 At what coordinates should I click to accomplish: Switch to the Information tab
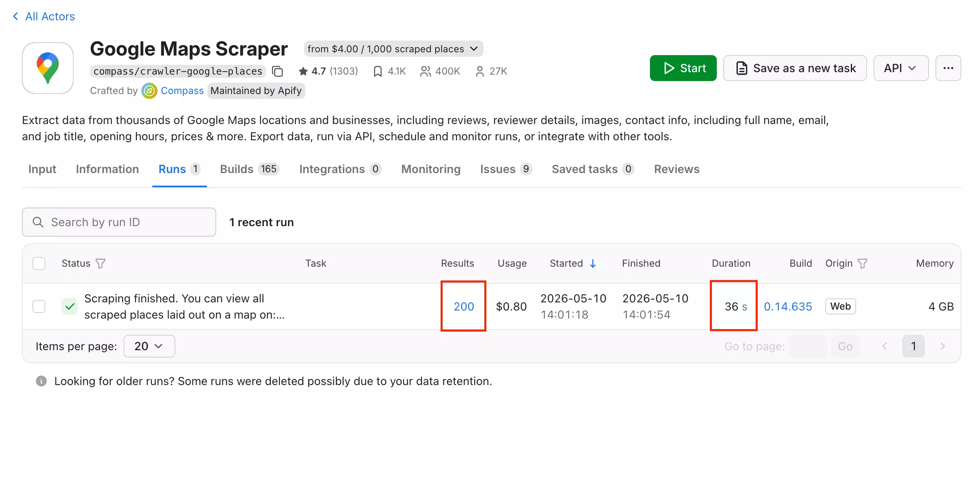tap(107, 169)
